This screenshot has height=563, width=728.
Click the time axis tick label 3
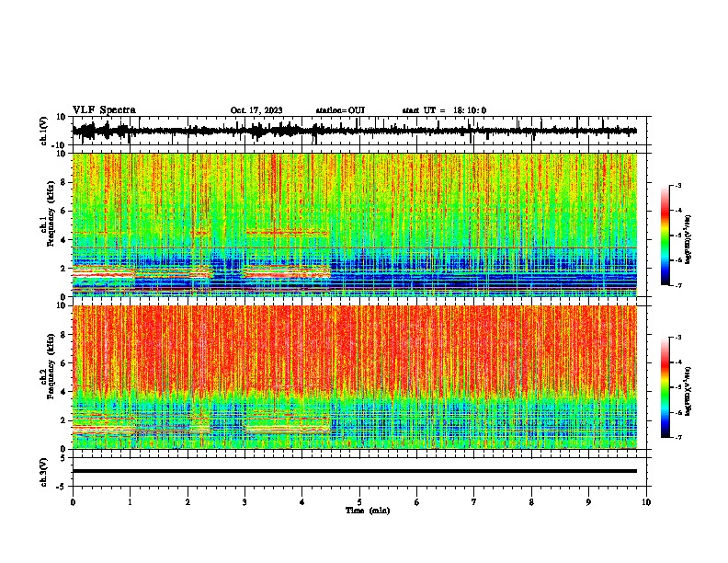[x=245, y=502]
